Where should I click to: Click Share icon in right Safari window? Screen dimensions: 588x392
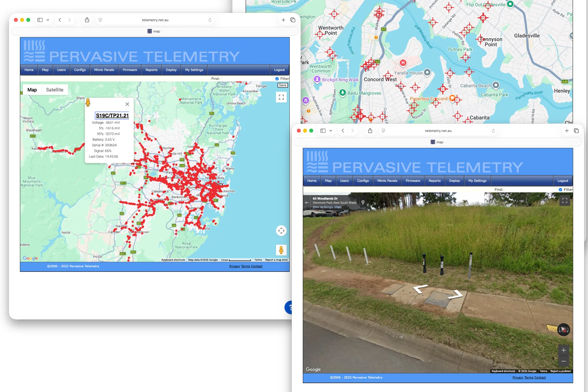coord(370,131)
